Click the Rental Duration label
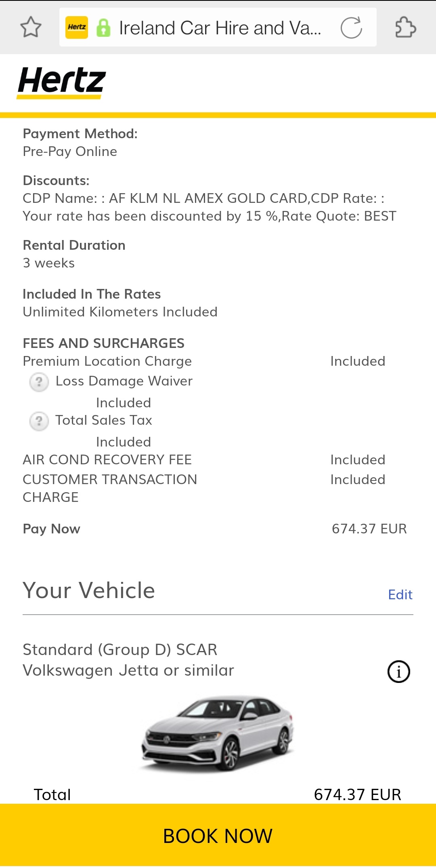The width and height of the screenshot is (436, 868). tap(74, 245)
